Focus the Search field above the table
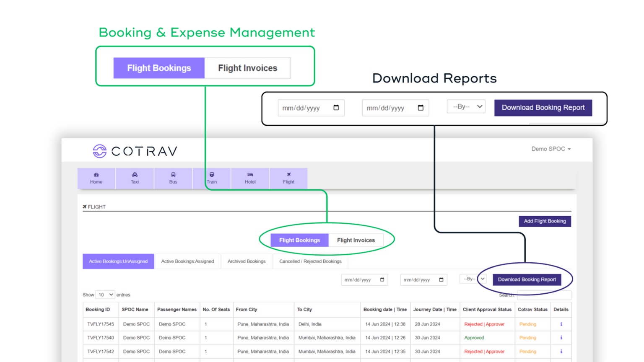Viewport: 644px width, 362px height. [x=544, y=295]
